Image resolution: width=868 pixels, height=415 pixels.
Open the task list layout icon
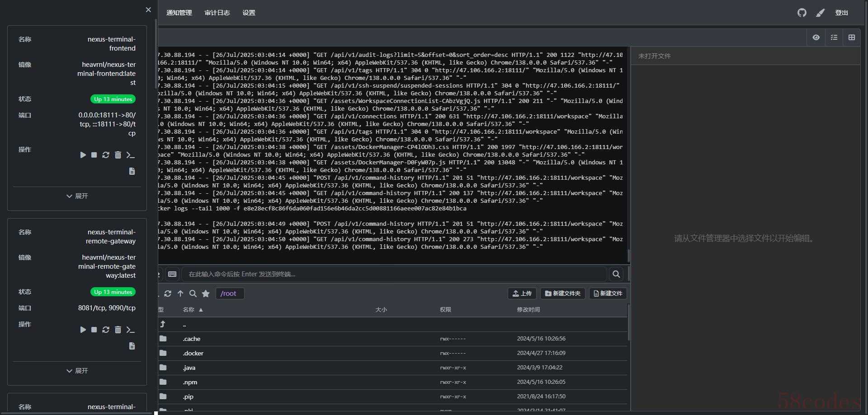point(834,37)
